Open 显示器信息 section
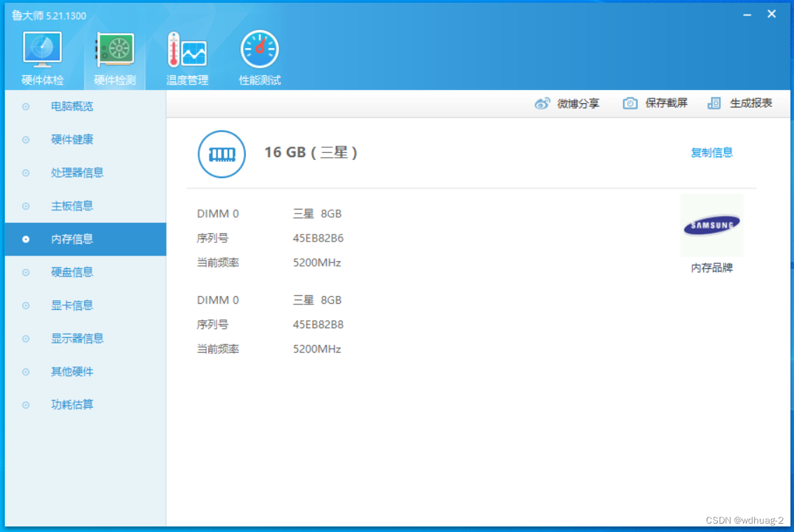794x532 pixels. point(77,338)
